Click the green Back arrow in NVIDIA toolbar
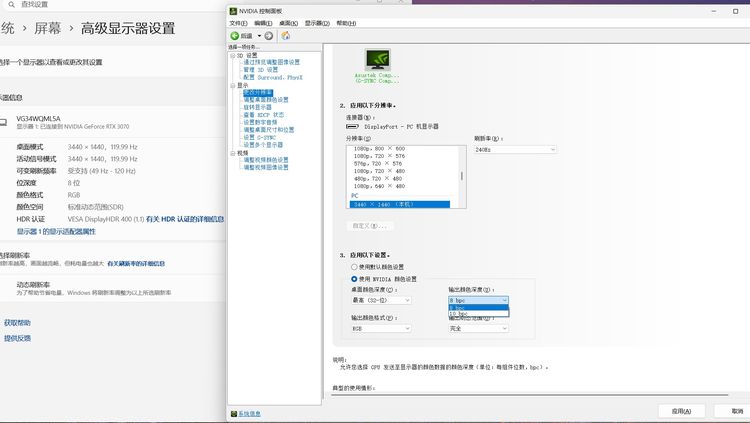The width and height of the screenshot is (750, 423). pyautogui.click(x=234, y=36)
